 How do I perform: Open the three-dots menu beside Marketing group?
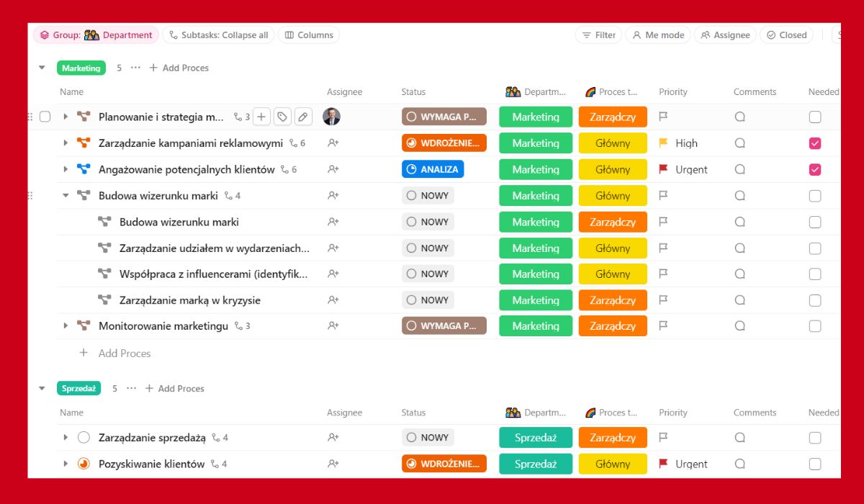pos(135,68)
